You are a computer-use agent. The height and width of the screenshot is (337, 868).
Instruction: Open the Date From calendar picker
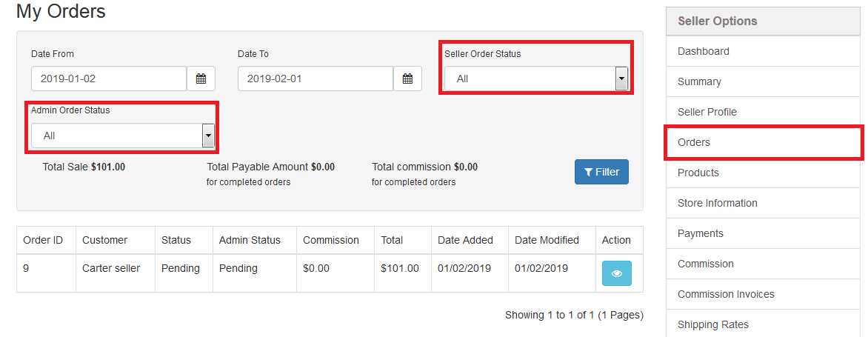[201, 79]
